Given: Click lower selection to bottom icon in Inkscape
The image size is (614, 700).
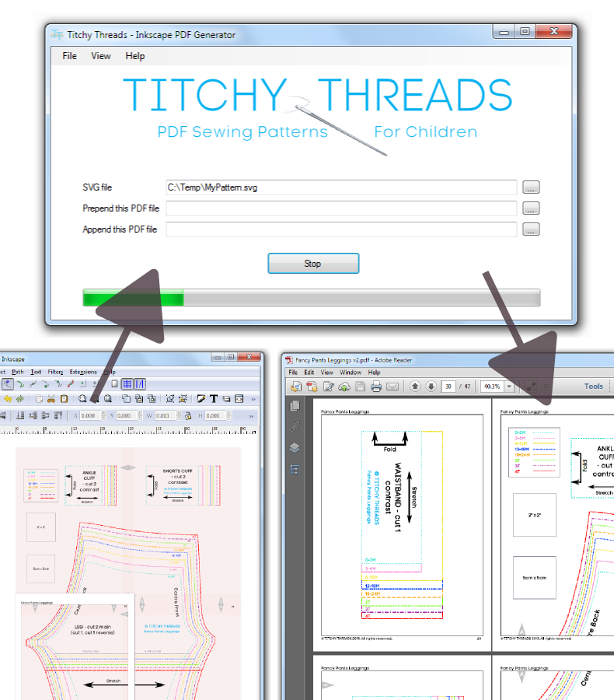Looking at the screenshot, I should coord(20,415).
